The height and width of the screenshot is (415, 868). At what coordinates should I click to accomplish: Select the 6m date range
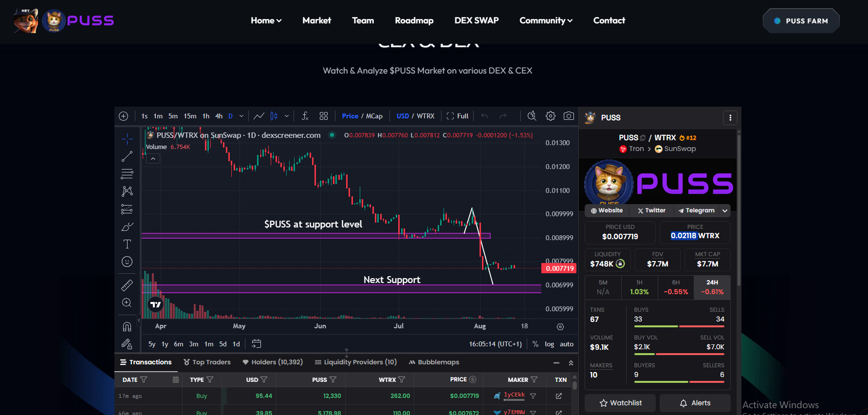[179, 344]
